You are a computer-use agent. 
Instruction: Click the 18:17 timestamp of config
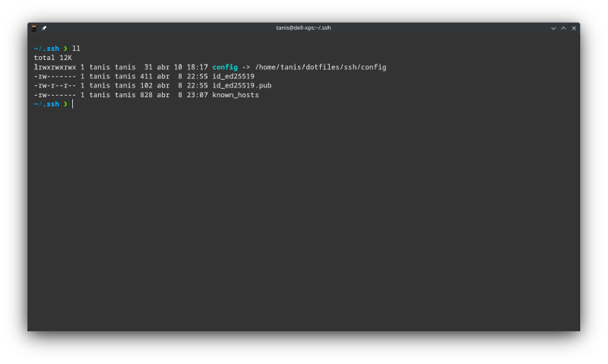pyautogui.click(x=198, y=67)
